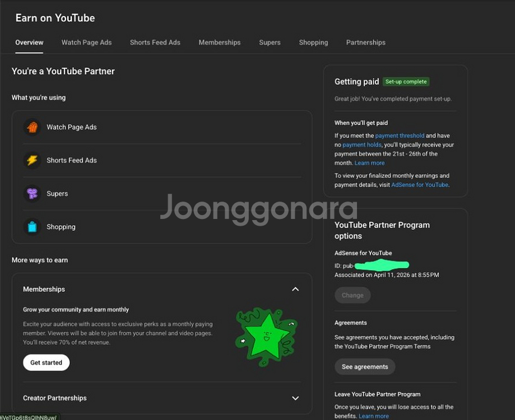
Task: Expand the Creator Partnerships section
Action: click(295, 398)
